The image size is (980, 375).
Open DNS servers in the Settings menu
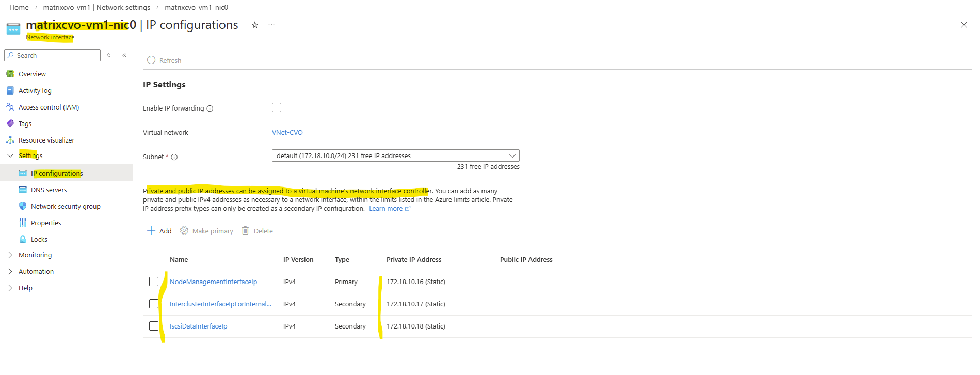(x=49, y=190)
